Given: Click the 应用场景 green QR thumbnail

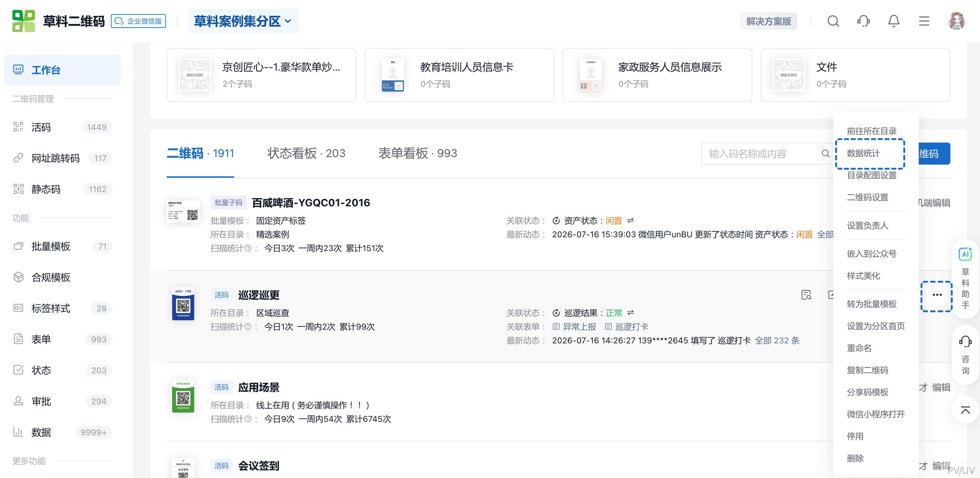Looking at the screenshot, I should coord(183,396).
